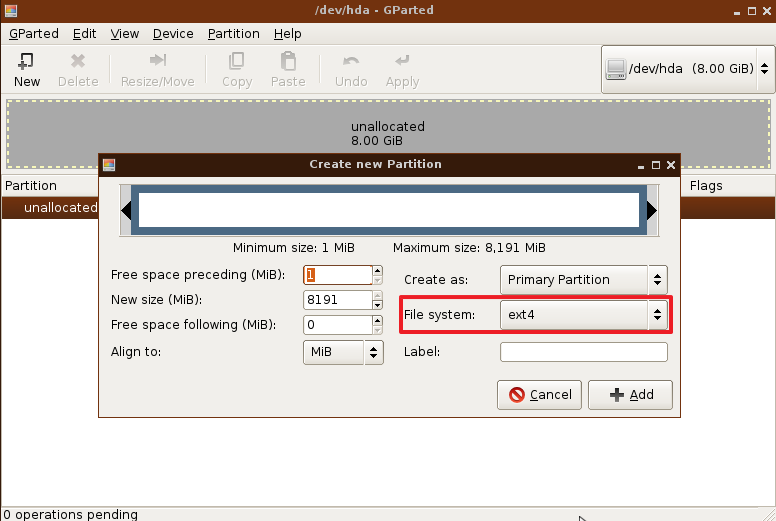Click the GParted icon in the main title bar

coord(11,10)
